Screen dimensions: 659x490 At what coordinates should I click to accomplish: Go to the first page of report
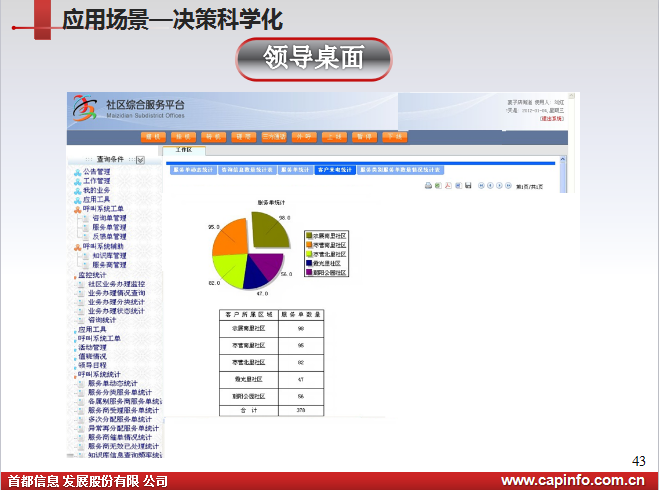tap(480, 185)
